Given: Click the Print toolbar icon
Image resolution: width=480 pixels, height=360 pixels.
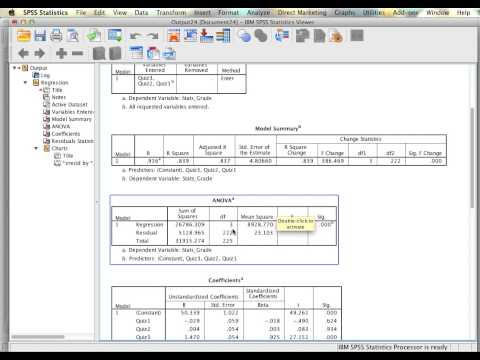Looking at the screenshot, I should pos(56,36).
